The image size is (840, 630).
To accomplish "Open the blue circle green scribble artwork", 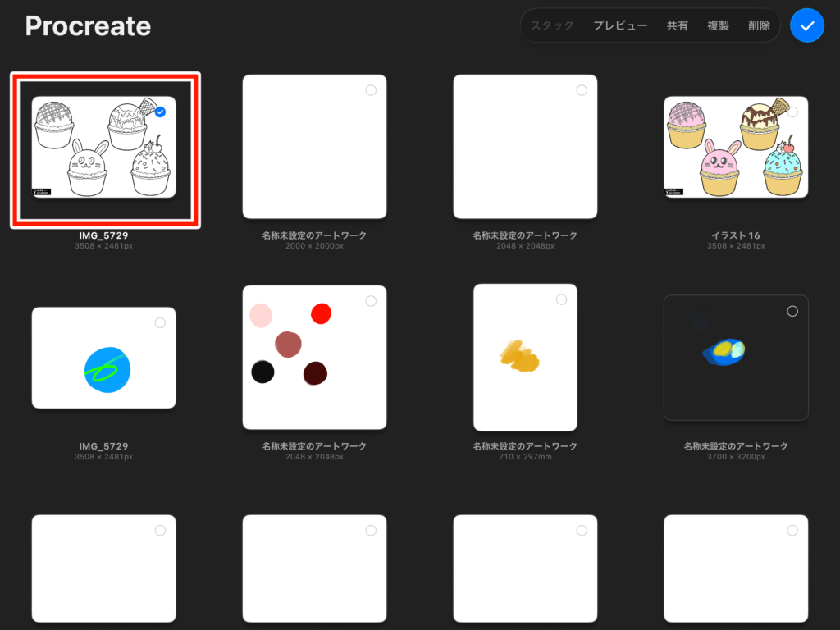I will click(x=103, y=358).
